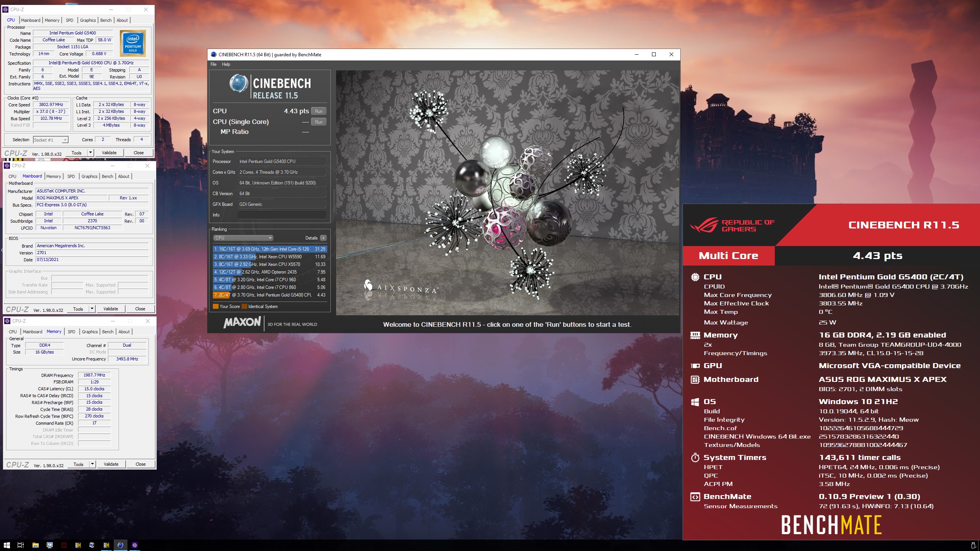This screenshot has width=980, height=551.
Task: Click the Core Speed value 3802.97 MHz
Action: [51, 104]
